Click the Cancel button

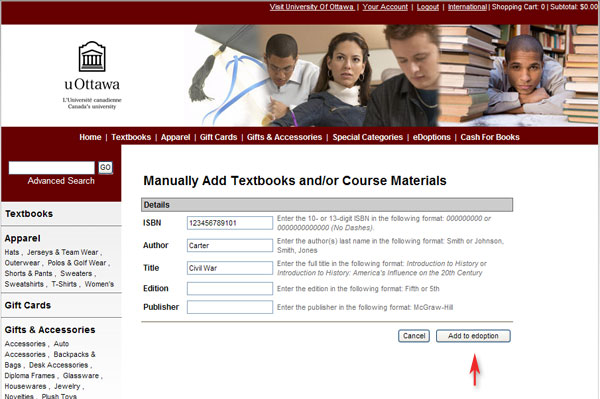coord(414,336)
